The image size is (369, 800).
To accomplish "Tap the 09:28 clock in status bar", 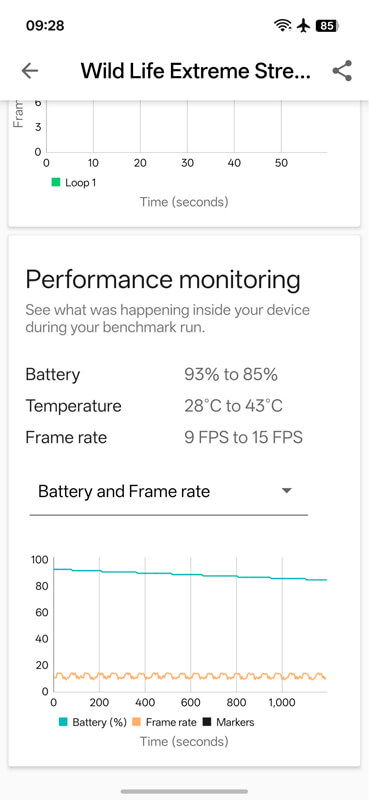I will click(45, 26).
